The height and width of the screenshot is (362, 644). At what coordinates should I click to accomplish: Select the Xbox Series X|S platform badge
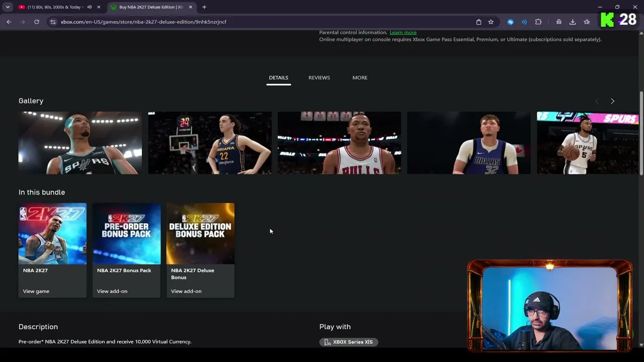(349, 342)
